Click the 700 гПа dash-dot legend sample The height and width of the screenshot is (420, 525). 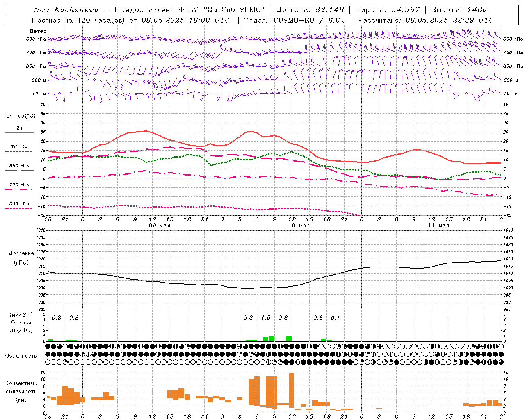pos(18,190)
